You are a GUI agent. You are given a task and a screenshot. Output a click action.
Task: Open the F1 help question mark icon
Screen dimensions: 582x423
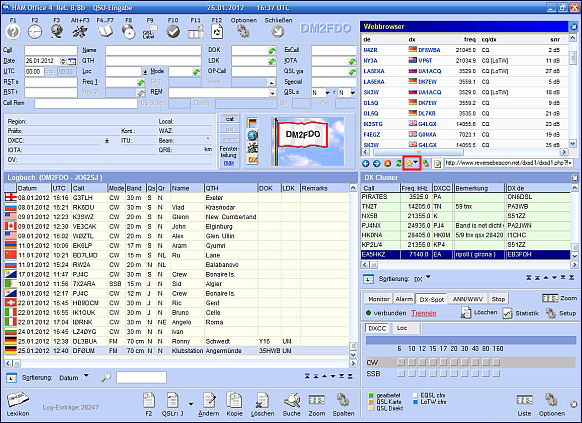pos(13,32)
